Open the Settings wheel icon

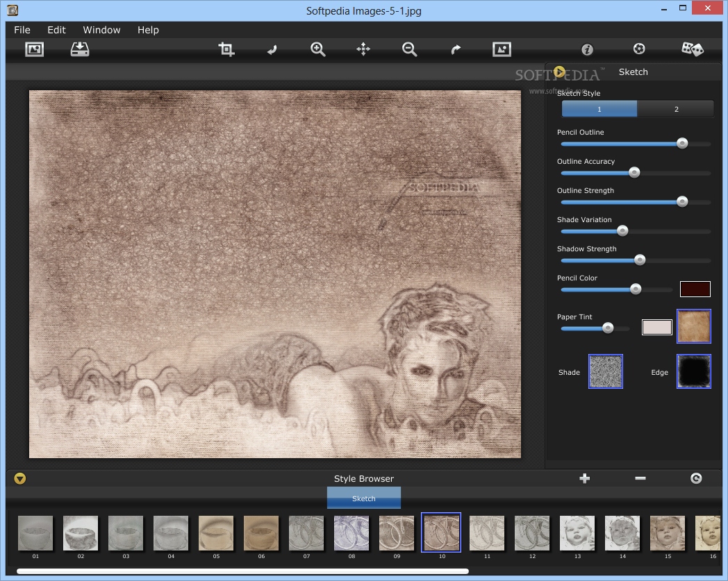(x=639, y=49)
